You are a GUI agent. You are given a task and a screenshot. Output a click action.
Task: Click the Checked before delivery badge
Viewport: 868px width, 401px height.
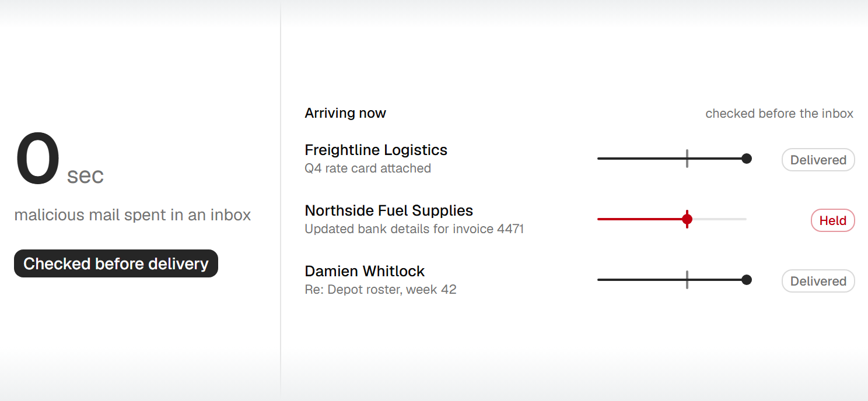[x=116, y=263]
